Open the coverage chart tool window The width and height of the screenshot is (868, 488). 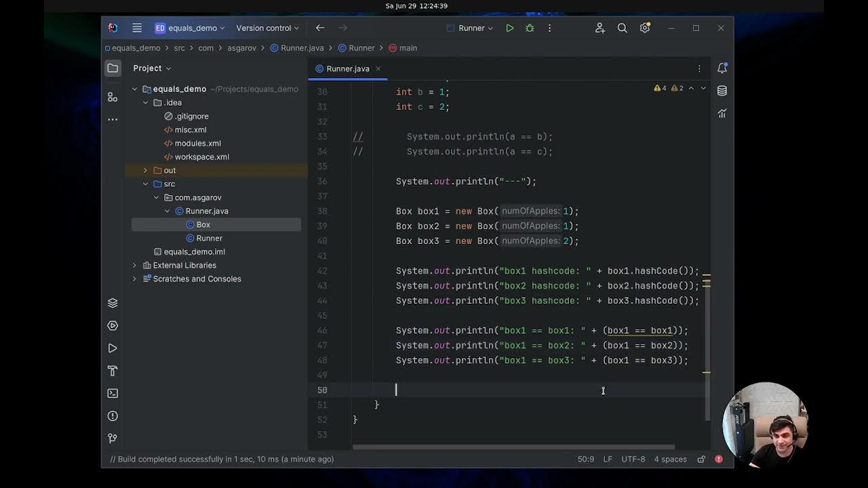point(722,113)
